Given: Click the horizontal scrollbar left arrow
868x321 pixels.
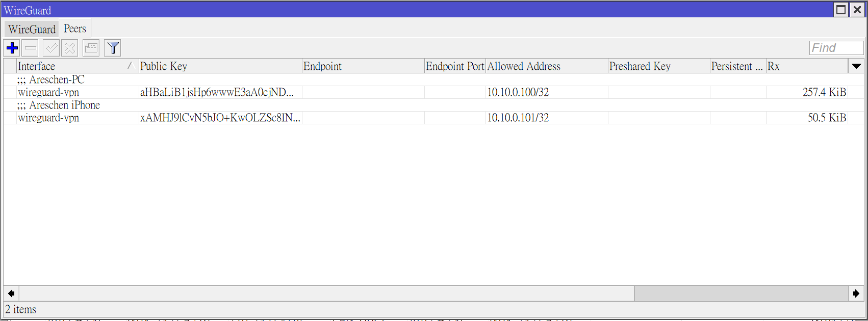Looking at the screenshot, I should (x=11, y=293).
